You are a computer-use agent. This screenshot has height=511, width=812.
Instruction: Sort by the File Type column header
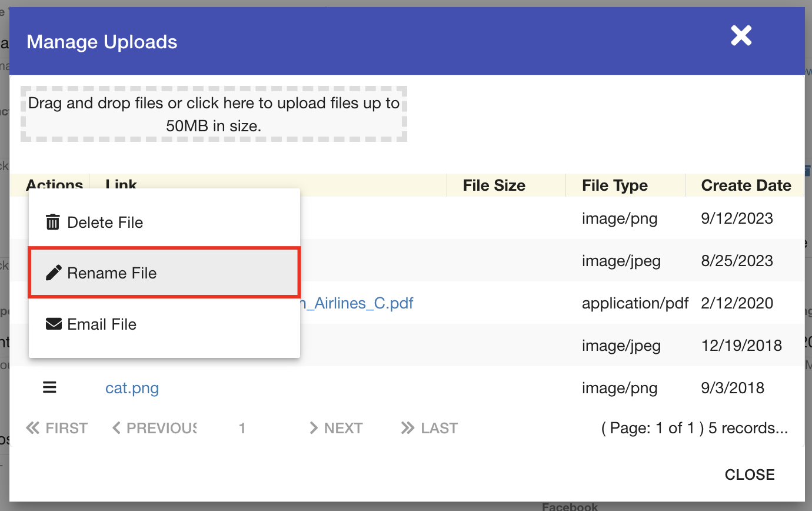click(x=614, y=185)
